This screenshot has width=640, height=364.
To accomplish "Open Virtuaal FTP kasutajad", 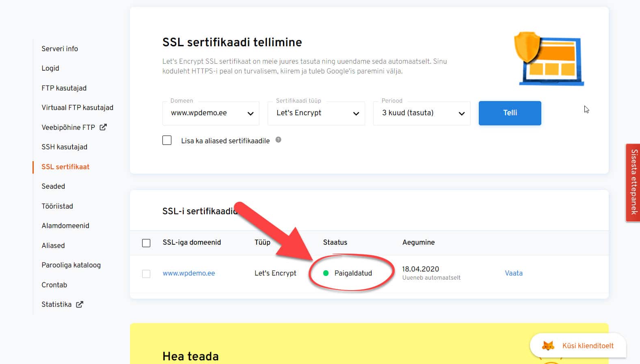I will [x=77, y=108].
